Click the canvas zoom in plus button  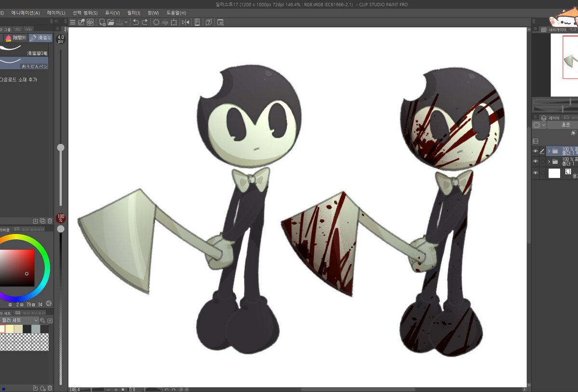pos(116,390)
